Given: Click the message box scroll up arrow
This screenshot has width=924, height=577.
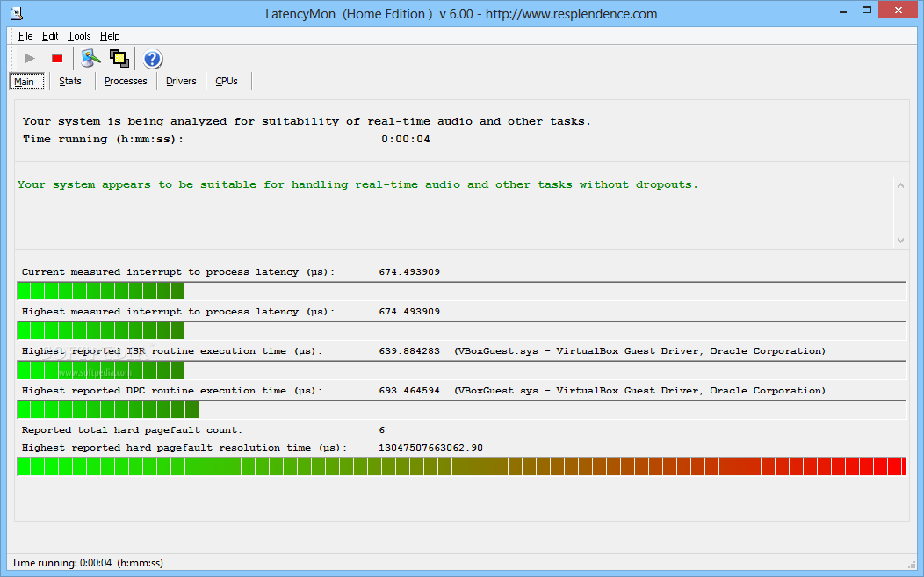Looking at the screenshot, I should click(x=900, y=184).
